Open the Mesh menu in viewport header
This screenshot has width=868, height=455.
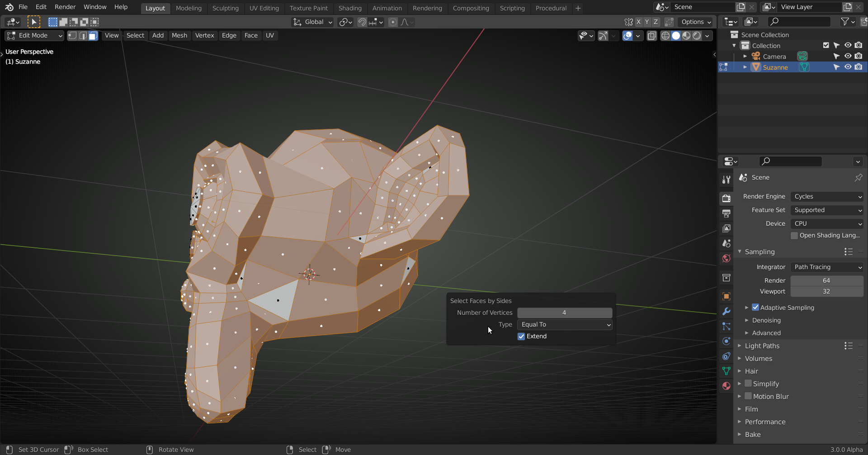pyautogui.click(x=179, y=36)
